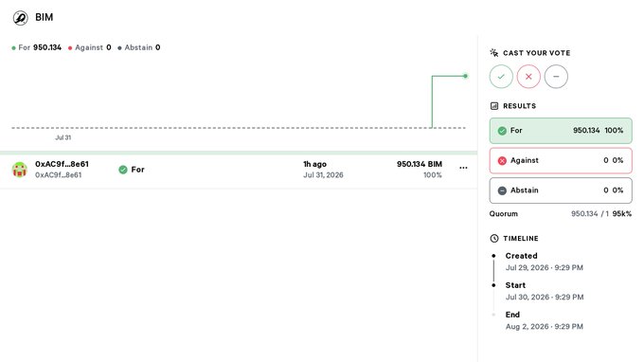Click the Cast Your Vote cursor icon
Screen dimensions: 644x362
pyautogui.click(x=494, y=53)
